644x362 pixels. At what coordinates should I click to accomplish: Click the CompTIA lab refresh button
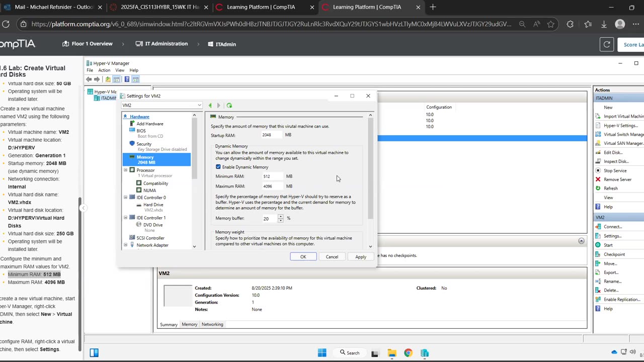607,44
